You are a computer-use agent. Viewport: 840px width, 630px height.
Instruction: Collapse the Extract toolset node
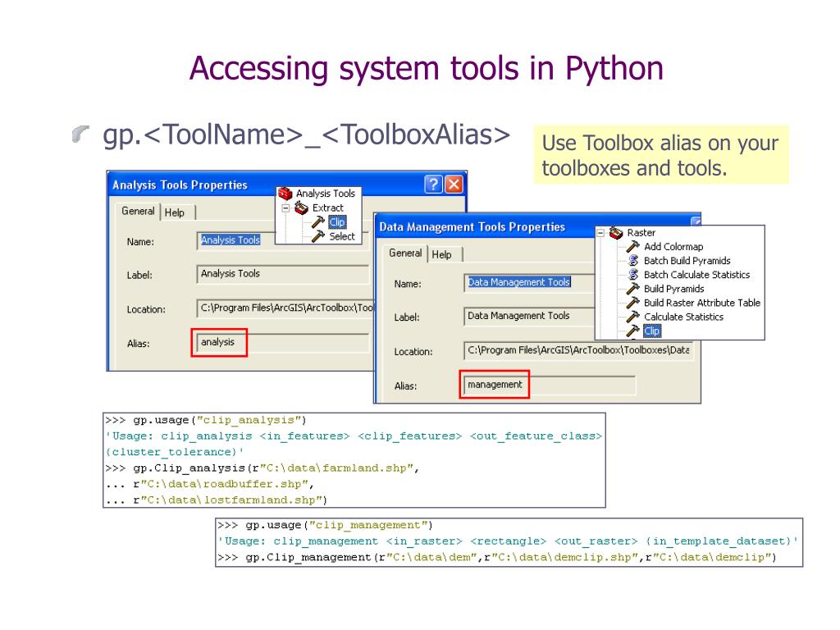click(285, 208)
